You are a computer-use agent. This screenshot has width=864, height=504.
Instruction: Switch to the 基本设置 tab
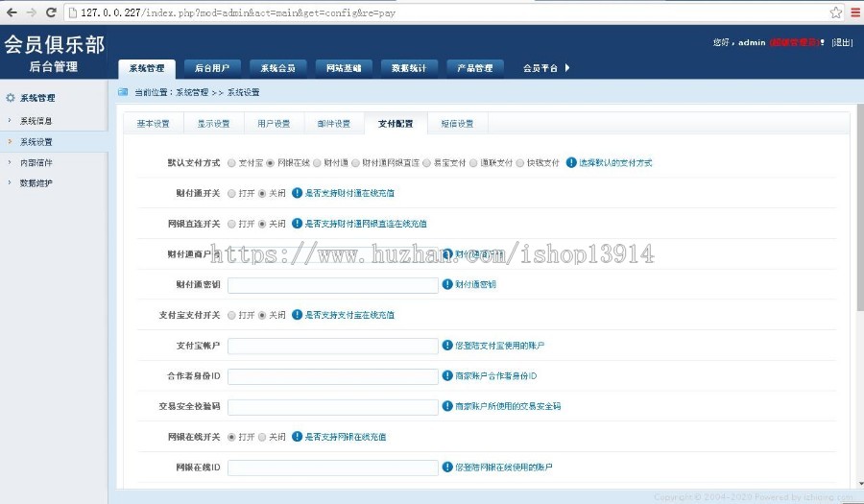coord(154,124)
